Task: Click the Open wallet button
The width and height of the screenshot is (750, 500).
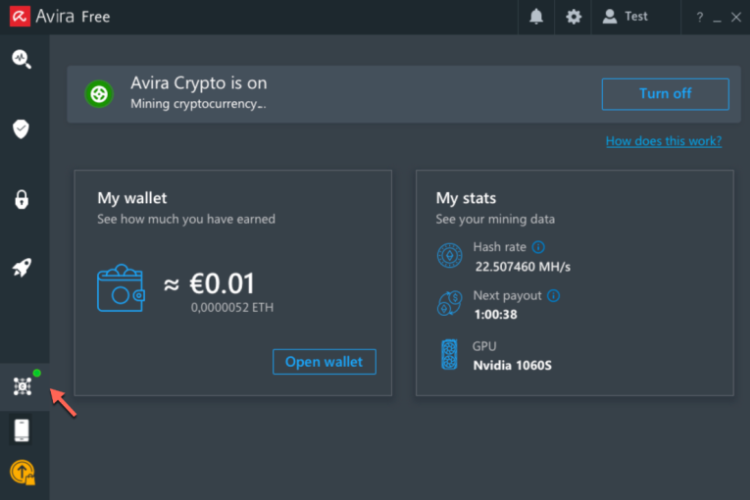Action: pyautogui.click(x=324, y=362)
